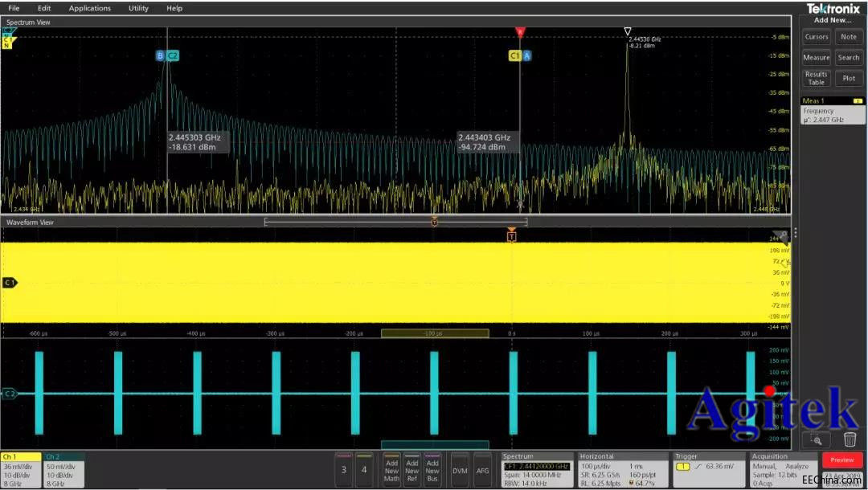Enable the DVM

(x=460, y=470)
